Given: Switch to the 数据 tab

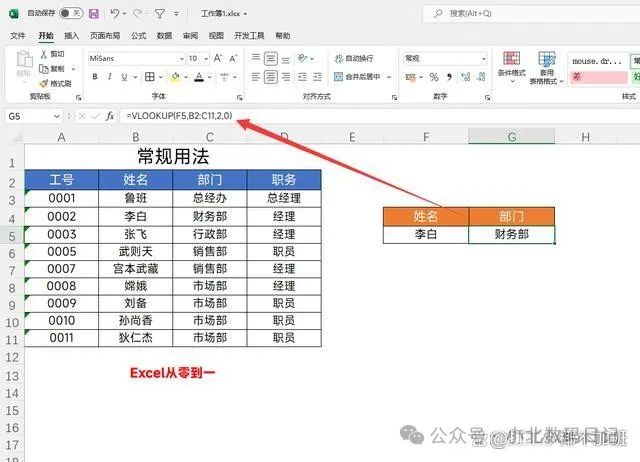Looking at the screenshot, I should (x=164, y=36).
